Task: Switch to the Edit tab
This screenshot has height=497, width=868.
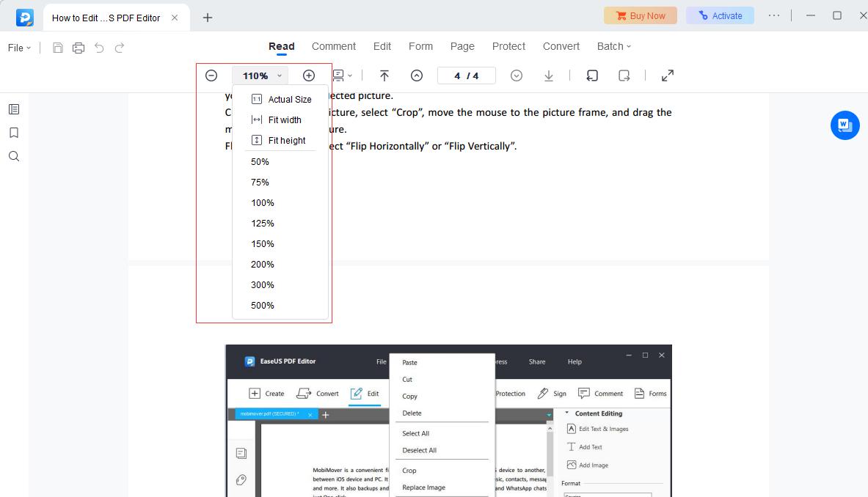Action: pyautogui.click(x=382, y=46)
